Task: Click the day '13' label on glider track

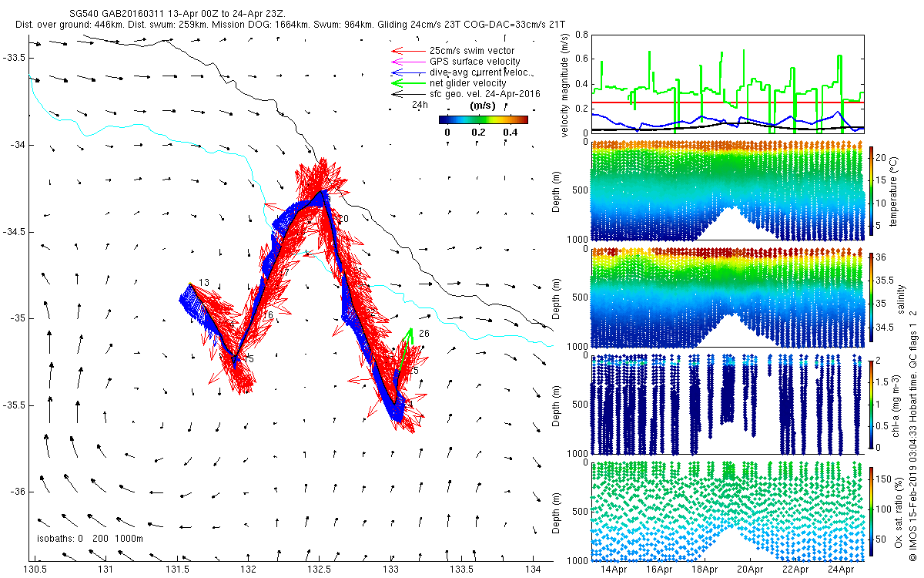Action: click(204, 283)
